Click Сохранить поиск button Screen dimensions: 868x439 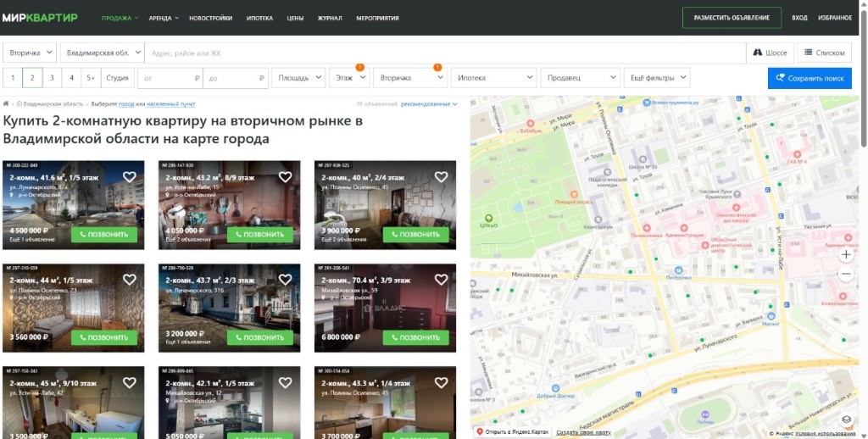click(x=810, y=78)
